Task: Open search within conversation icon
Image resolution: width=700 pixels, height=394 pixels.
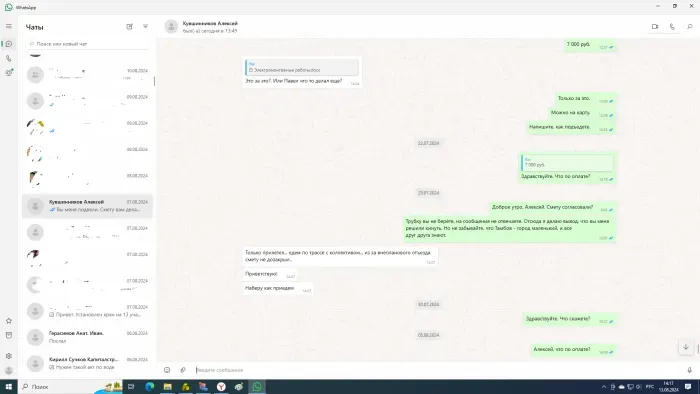Action: [x=690, y=27]
